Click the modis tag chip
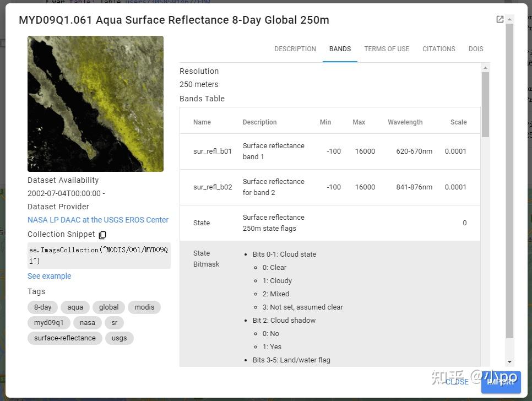Image resolution: width=532 pixels, height=401 pixels. tap(144, 307)
